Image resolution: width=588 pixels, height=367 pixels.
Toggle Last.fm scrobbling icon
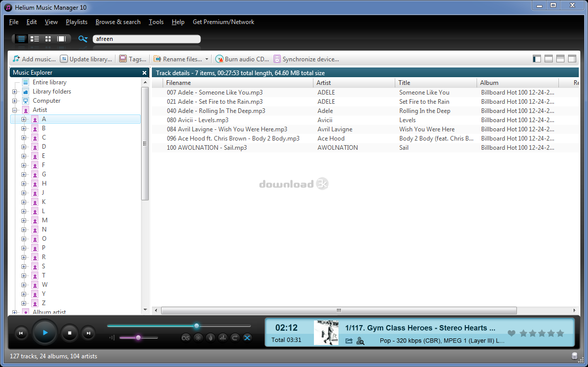tap(186, 338)
